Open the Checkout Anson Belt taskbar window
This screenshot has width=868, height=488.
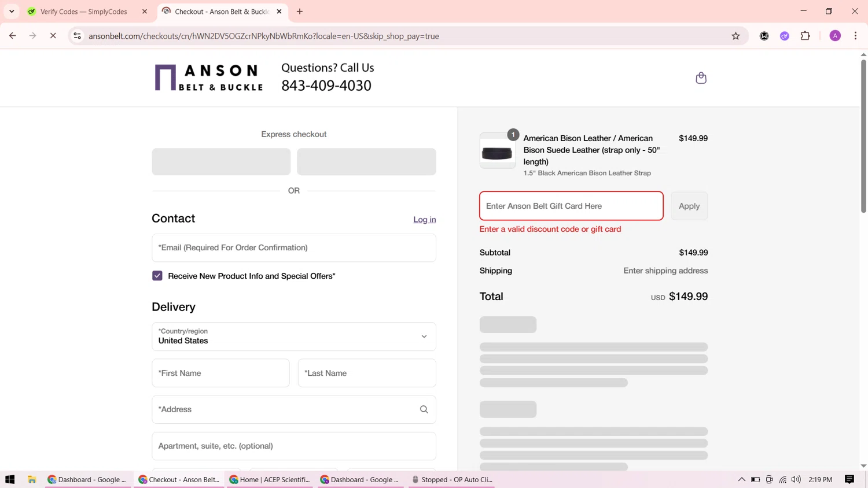point(179,479)
